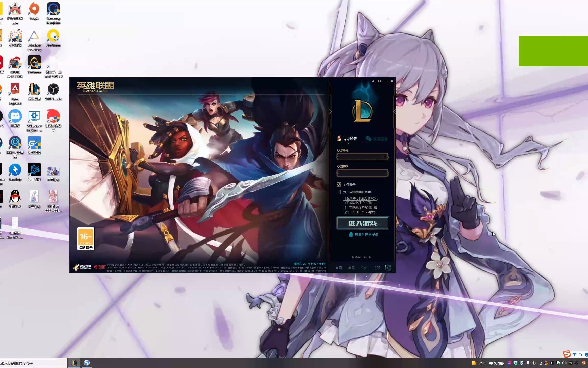This screenshot has width=588, height=368.
Task: Click the Sogou input S icon in tray
Action: 584,363
